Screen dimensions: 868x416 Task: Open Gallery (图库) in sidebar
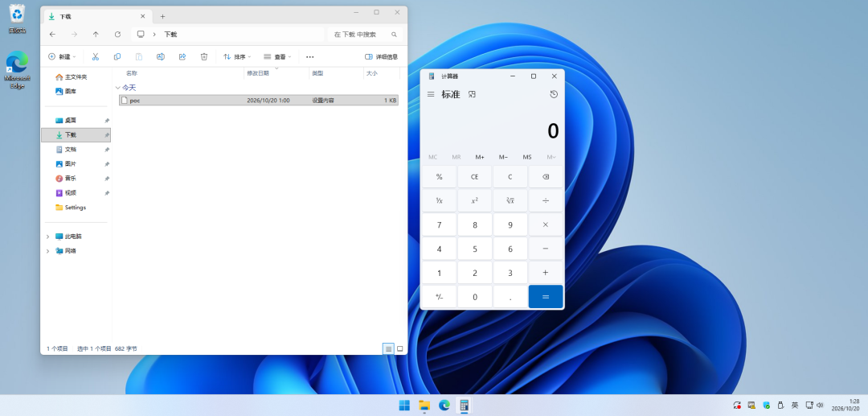pyautogui.click(x=66, y=92)
